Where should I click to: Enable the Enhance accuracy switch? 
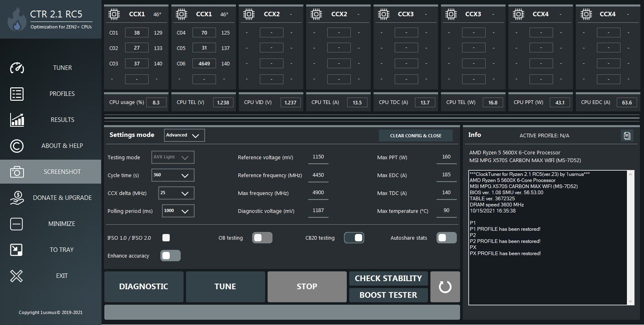tap(171, 256)
